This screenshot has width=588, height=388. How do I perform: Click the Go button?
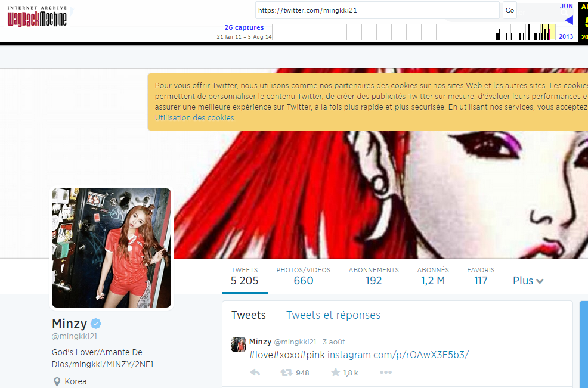(x=510, y=10)
